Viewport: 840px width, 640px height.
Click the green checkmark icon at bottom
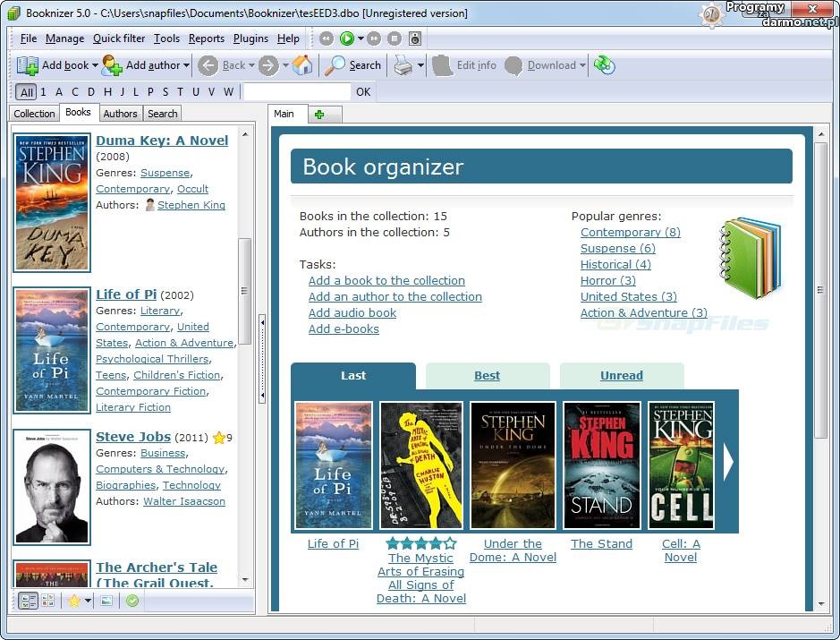(132, 601)
